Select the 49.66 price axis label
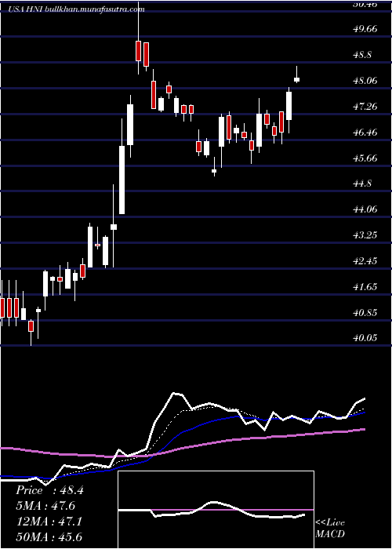 tap(365, 29)
